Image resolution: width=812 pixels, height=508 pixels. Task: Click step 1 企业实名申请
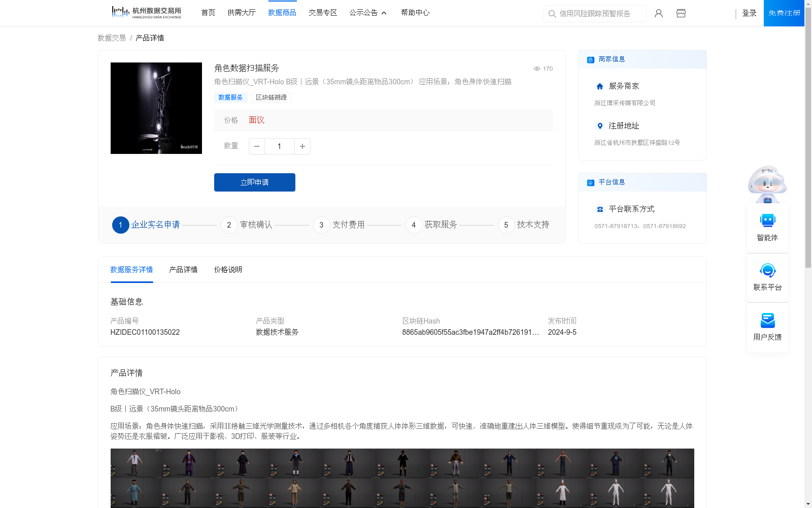[146, 225]
